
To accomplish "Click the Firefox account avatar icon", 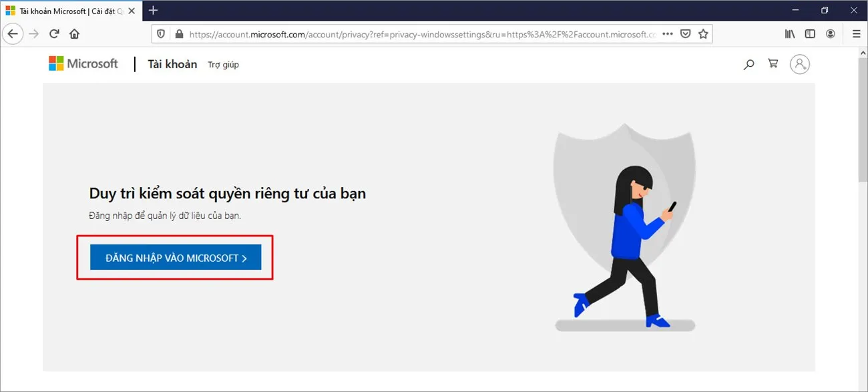I will click(x=830, y=33).
